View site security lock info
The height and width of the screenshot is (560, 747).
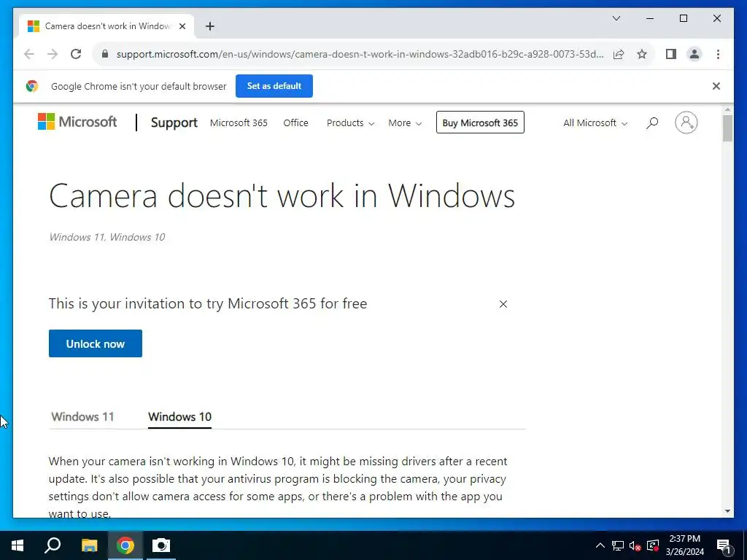tap(105, 54)
